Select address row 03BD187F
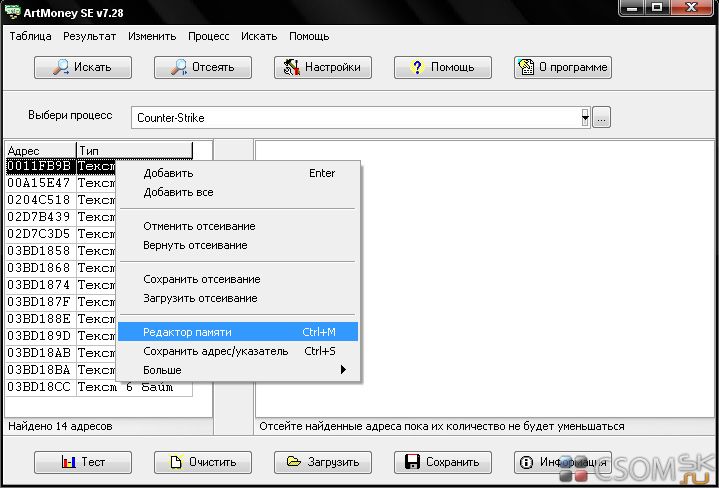The width and height of the screenshot is (719, 488). pos(39,302)
